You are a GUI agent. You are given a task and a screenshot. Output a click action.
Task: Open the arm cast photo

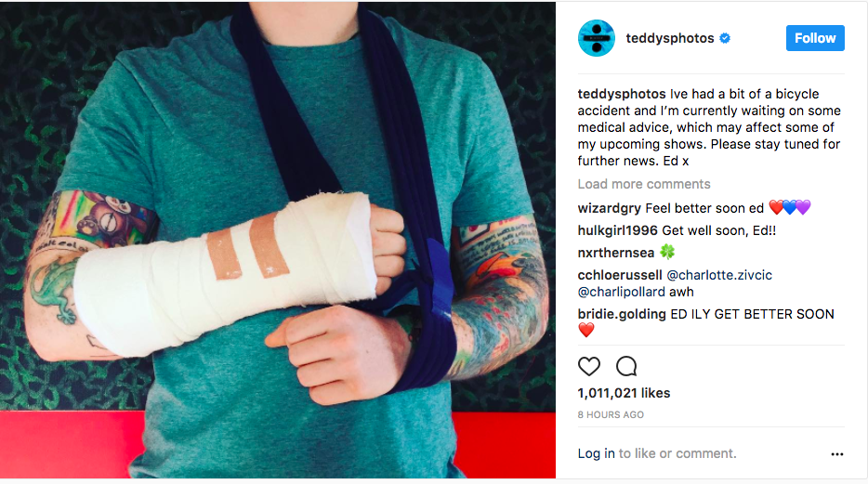[x=278, y=240]
